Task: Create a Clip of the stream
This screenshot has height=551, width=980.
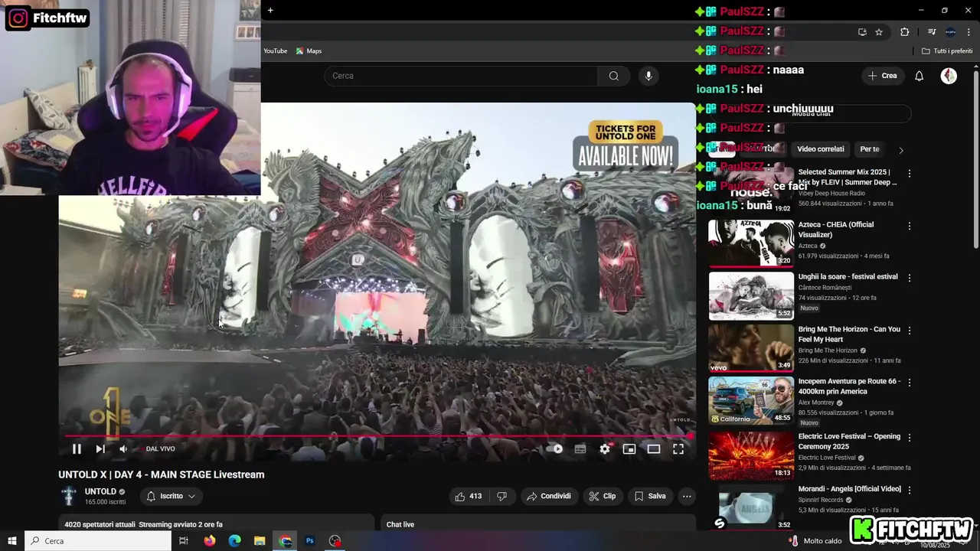Action: point(603,496)
